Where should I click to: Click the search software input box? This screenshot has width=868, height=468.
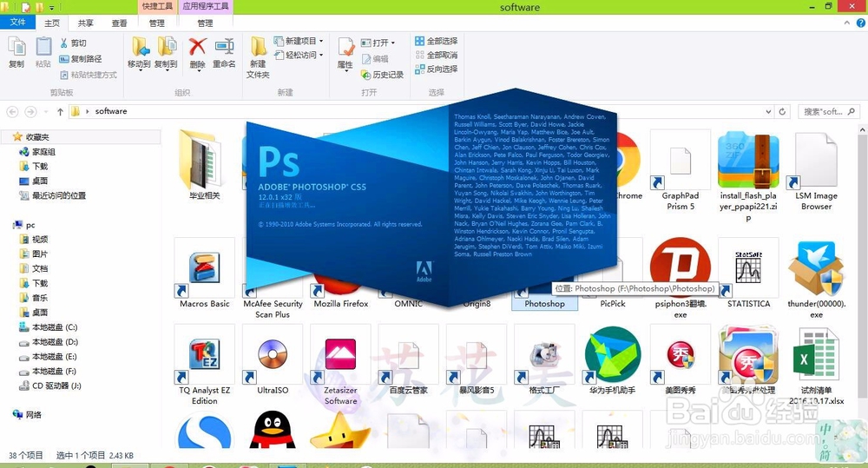(829, 111)
